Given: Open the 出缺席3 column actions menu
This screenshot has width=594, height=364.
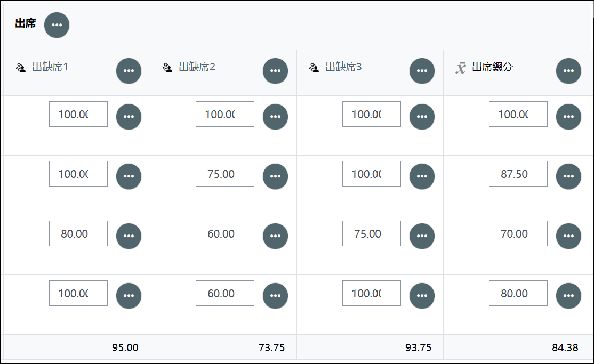Looking at the screenshot, I should 422,71.
